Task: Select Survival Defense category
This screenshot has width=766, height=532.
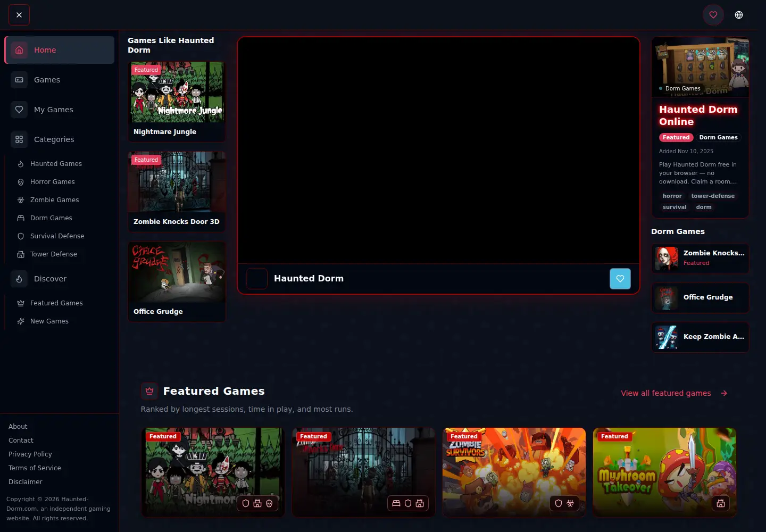Action: 63,236
